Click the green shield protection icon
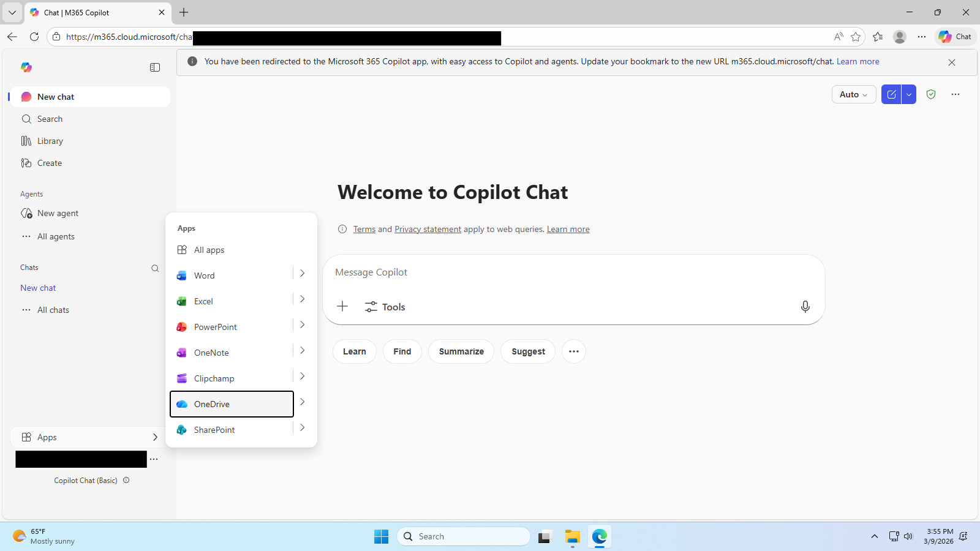Viewport: 980px width, 551px height. click(x=931, y=94)
